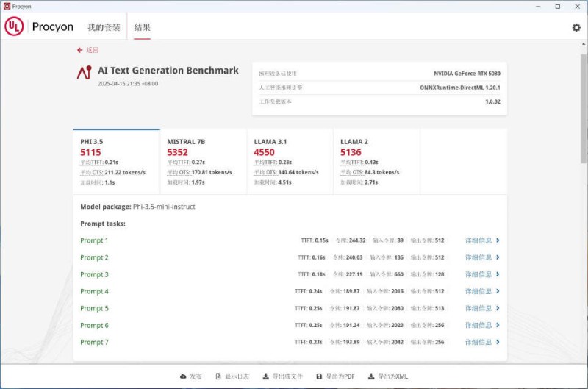Viewport: 588px width, 389px height.
Task: Click the cloud icon for 发布
Action: pos(183,376)
